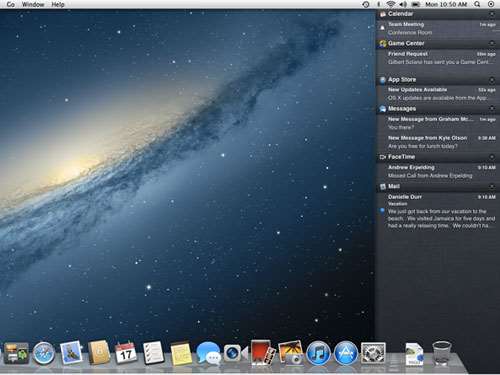Open the Friend Request notification

[438, 58]
